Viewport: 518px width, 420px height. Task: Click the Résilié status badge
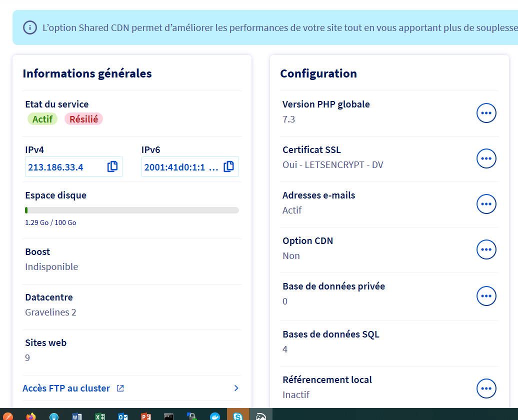tap(83, 119)
